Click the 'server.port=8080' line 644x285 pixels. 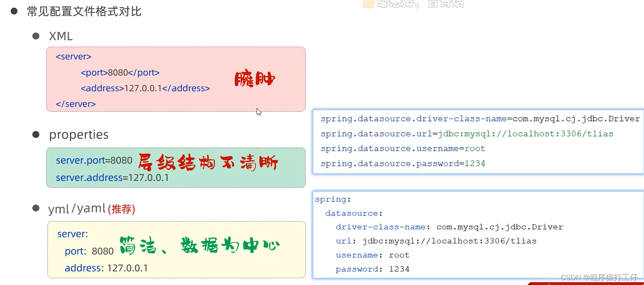click(94, 160)
